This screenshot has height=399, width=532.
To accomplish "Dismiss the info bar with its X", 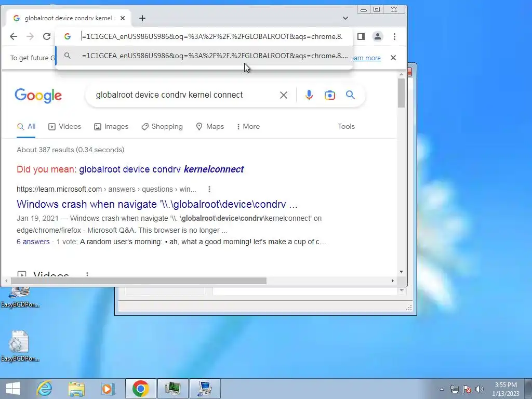I will click(393, 58).
